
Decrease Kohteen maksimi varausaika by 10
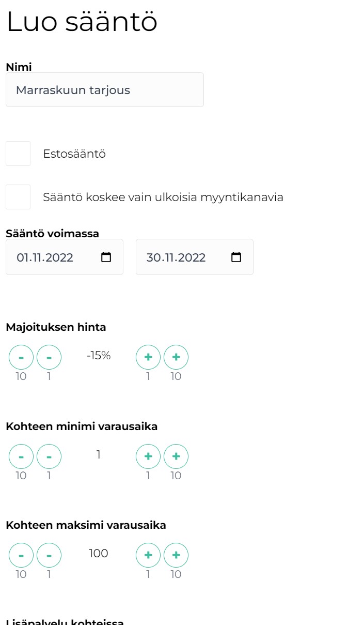click(x=21, y=555)
